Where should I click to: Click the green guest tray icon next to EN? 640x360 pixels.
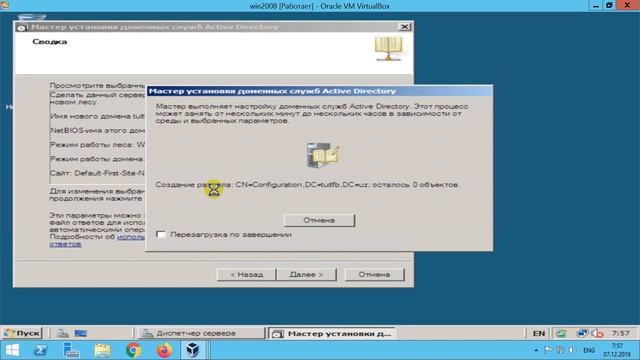click(562, 333)
